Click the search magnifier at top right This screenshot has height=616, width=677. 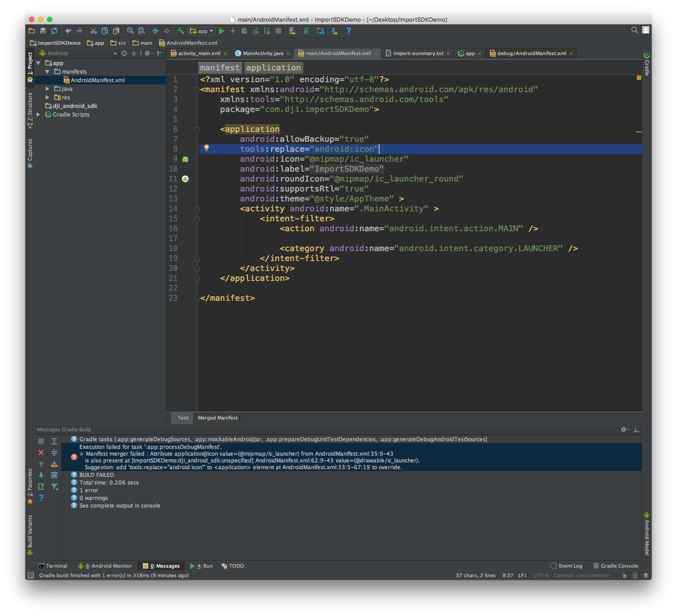point(634,31)
